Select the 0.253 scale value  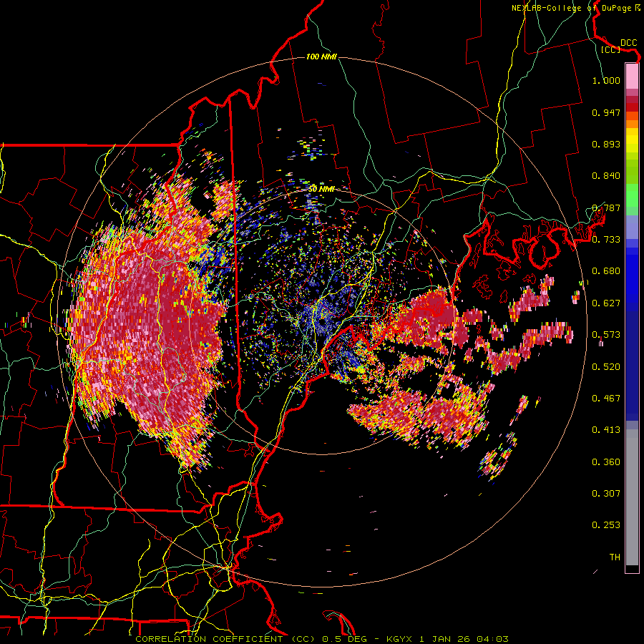pyautogui.click(x=606, y=525)
